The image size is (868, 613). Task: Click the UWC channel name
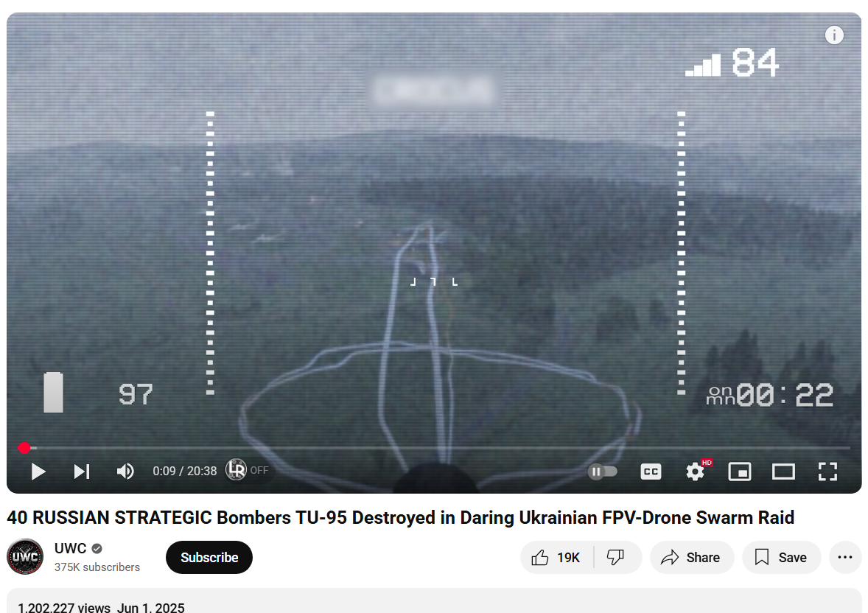point(70,548)
